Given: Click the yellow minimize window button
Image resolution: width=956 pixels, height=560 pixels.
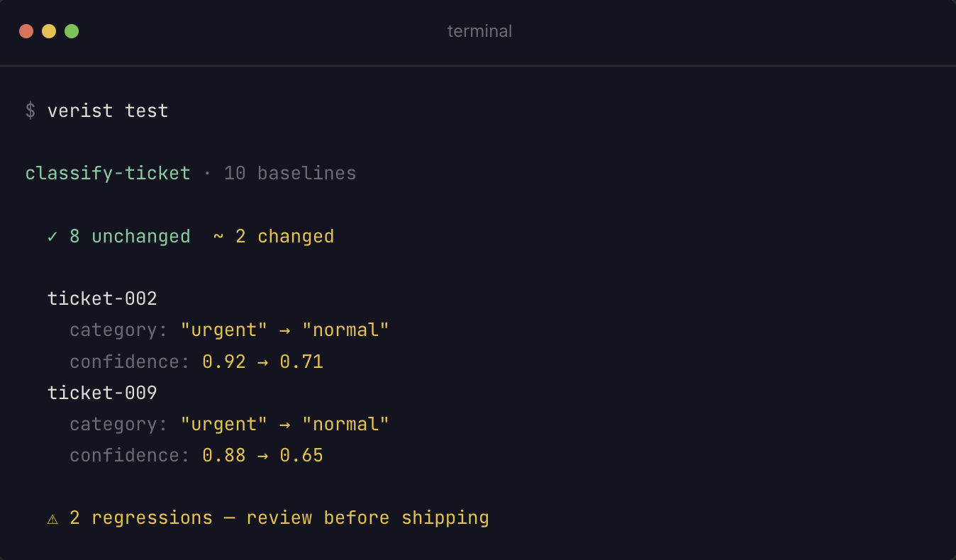Looking at the screenshot, I should [x=49, y=31].
